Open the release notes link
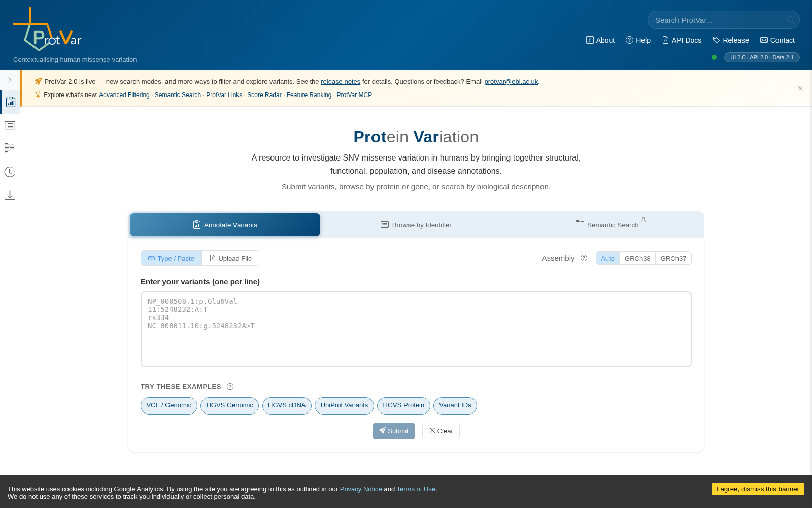 (x=341, y=82)
